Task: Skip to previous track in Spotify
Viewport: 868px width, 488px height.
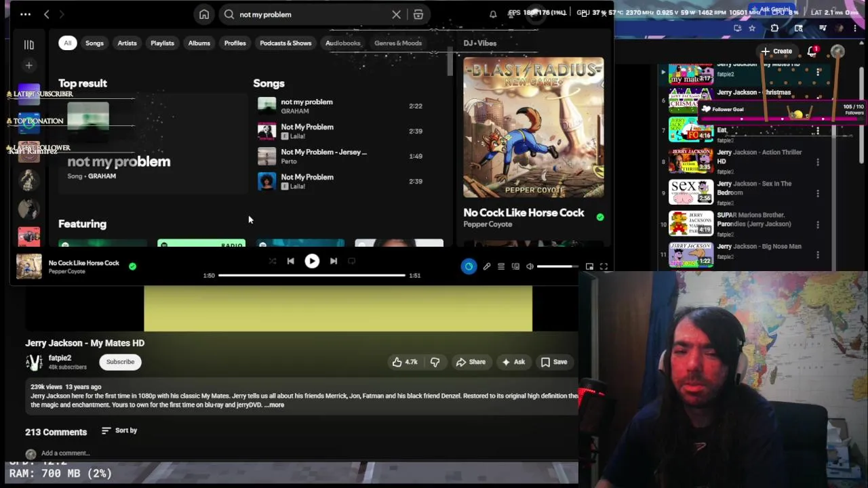Action: (290, 261)
